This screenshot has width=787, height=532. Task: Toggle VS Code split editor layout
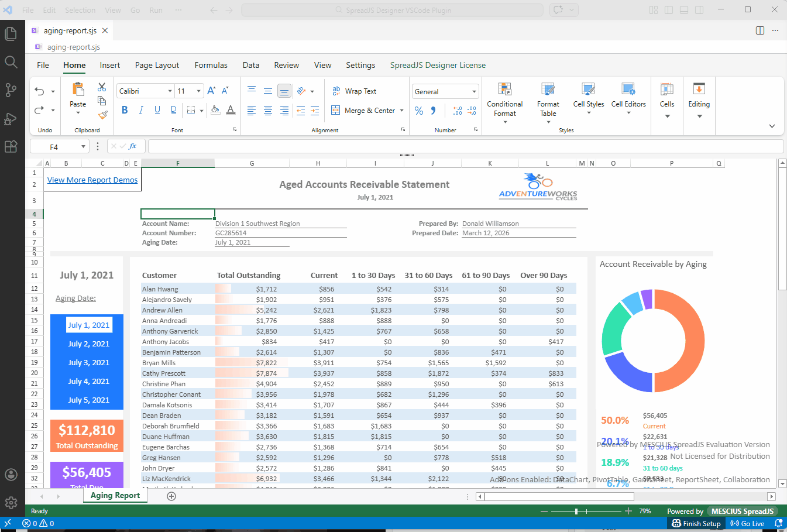pos(760,30)
